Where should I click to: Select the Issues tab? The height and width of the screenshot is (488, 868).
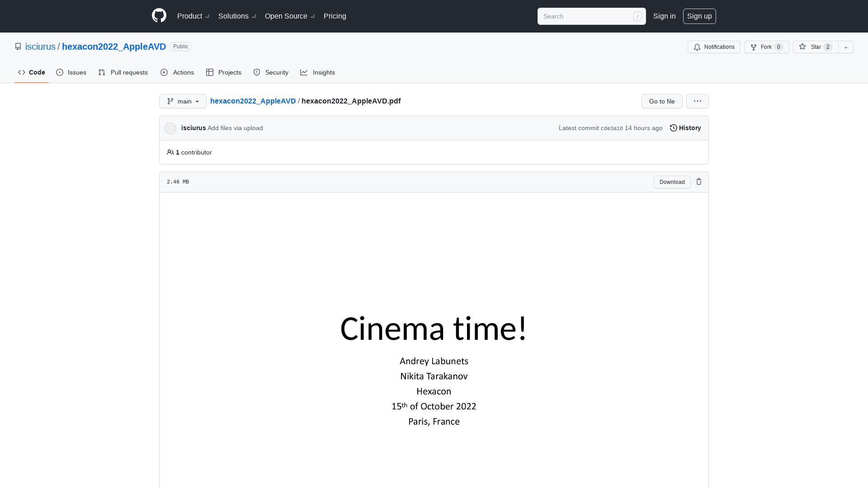click(x=71, y=72)
